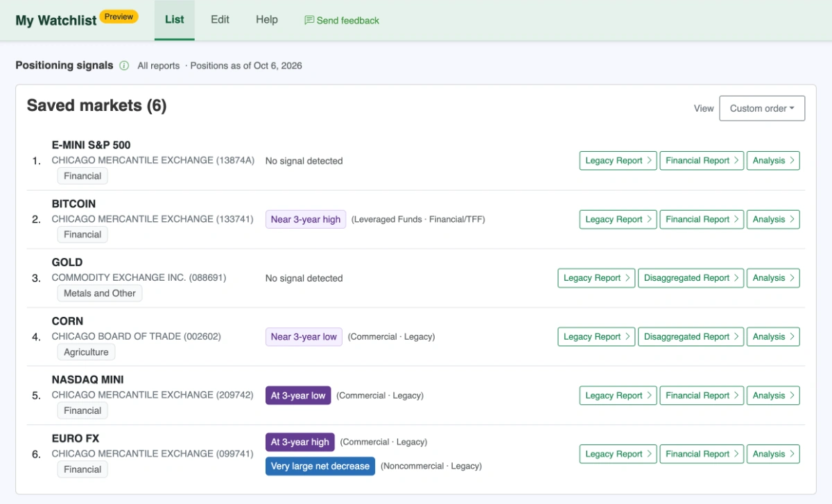The width and height of the screenshot is (832, 504).
Task: Click the Near 3-year high badge on BITCOIN
Action: tap(306, 219)
